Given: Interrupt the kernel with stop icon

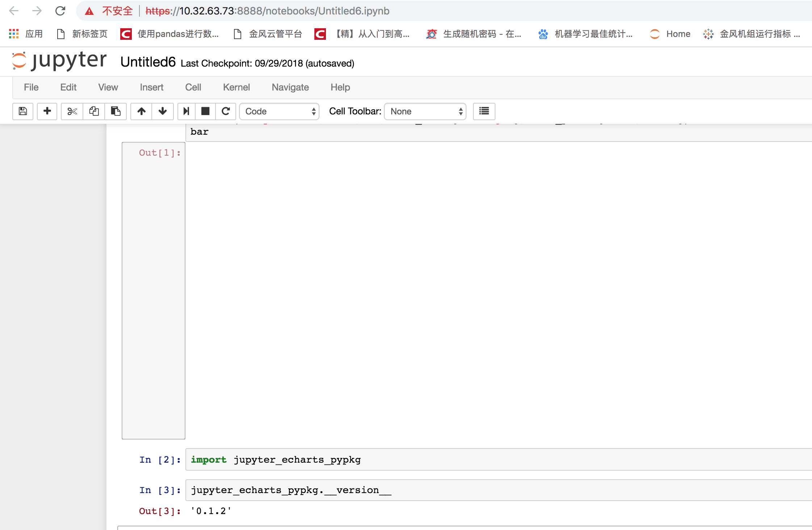Looking at the screenshot, I should point(205,112).
